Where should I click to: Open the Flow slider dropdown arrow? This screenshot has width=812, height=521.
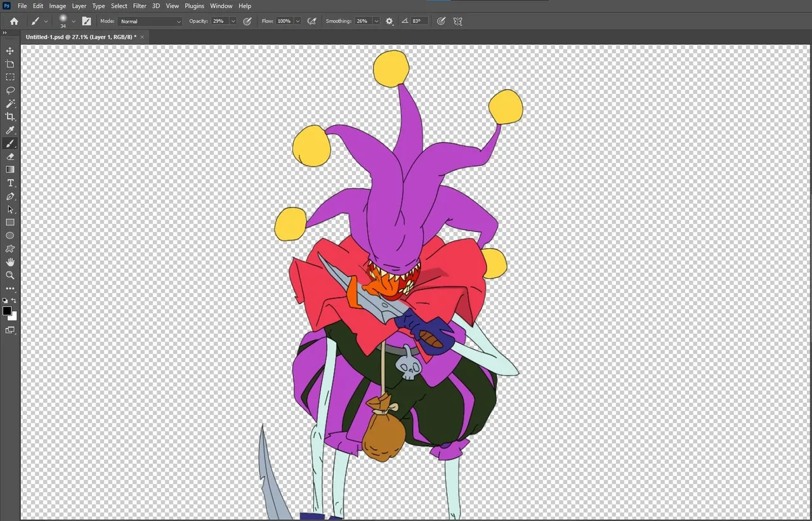tap(298, 21)
